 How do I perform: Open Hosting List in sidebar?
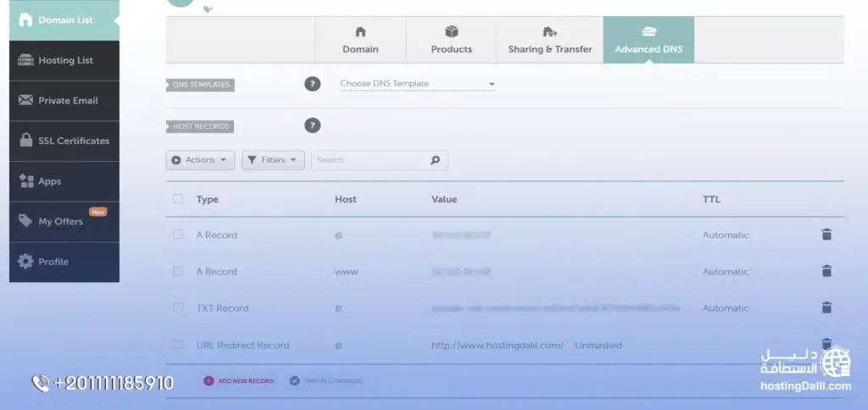tap(64, 60)
